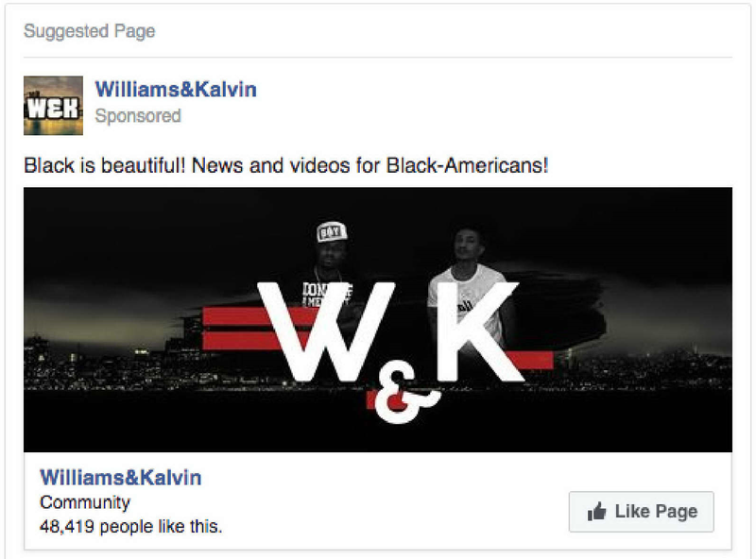The height and width of the screenshot is (559, 756).
Task: View the 48,419 people like this count
Action: pyautogui.click(x=131, y=526)
